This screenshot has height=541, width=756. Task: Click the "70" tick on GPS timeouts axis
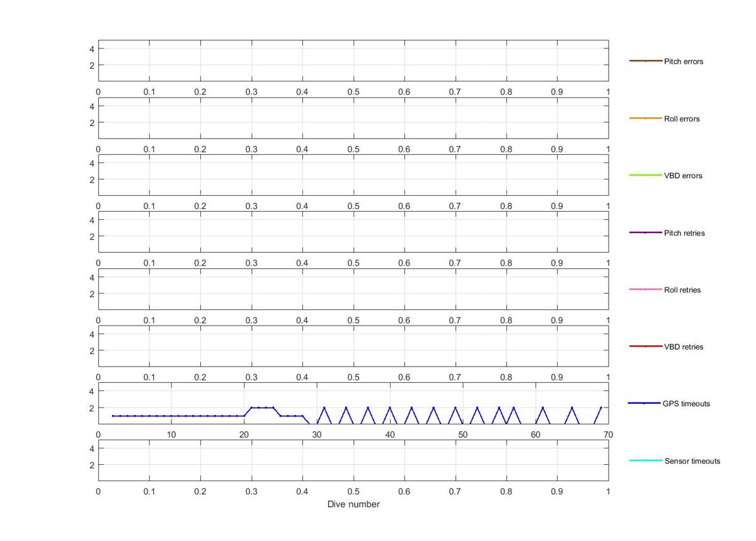click(609, 435)
